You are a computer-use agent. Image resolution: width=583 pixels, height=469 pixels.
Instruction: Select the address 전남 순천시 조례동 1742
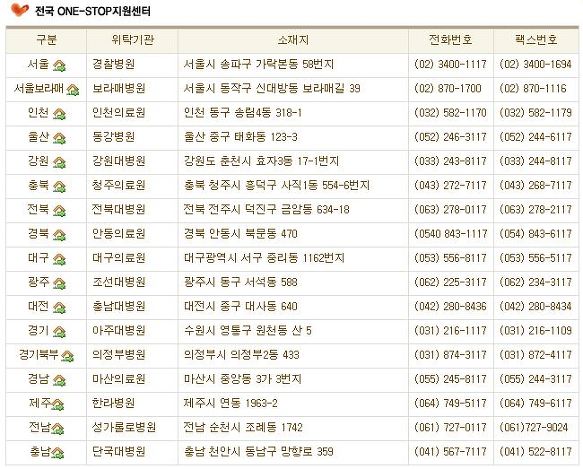point(243,427)
